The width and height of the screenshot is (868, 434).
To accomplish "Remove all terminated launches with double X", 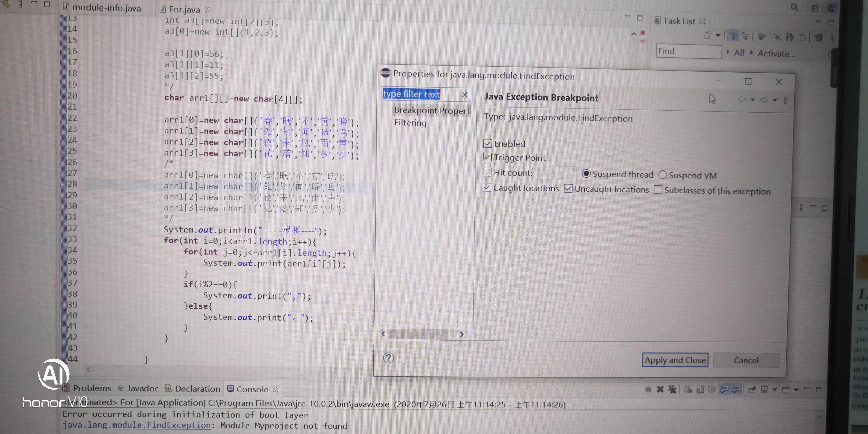I will pyautogui.click(x=672, y=389).
